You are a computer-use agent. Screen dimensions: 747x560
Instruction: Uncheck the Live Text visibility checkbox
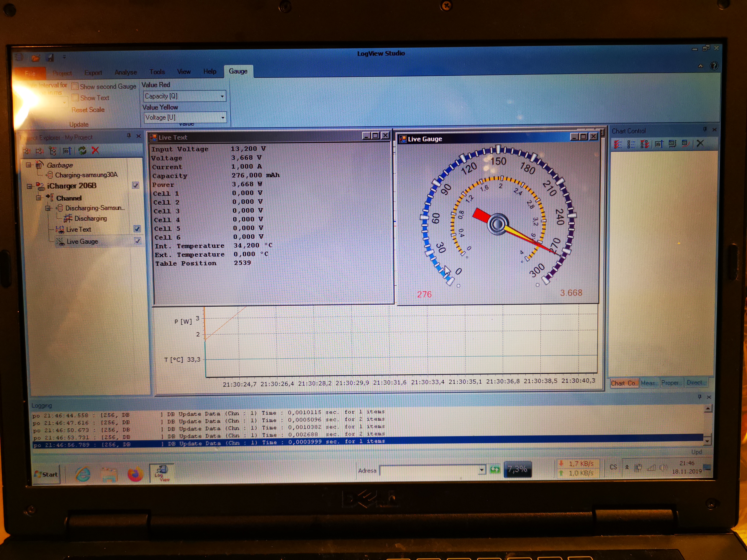pyautogui.click(x=137, y=229)
